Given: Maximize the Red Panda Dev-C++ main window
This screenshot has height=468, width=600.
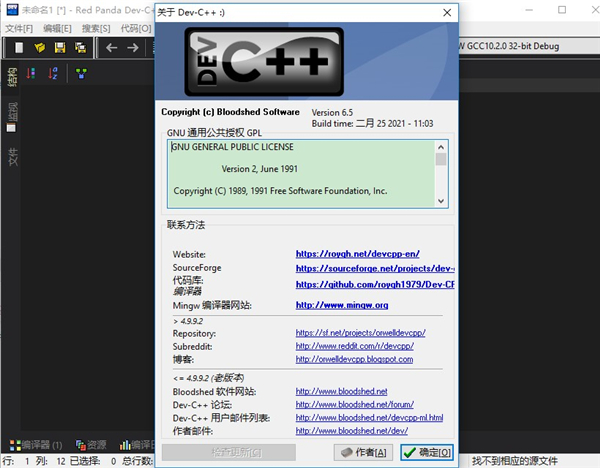Looking at the screenshot, I should click(562, 10).
